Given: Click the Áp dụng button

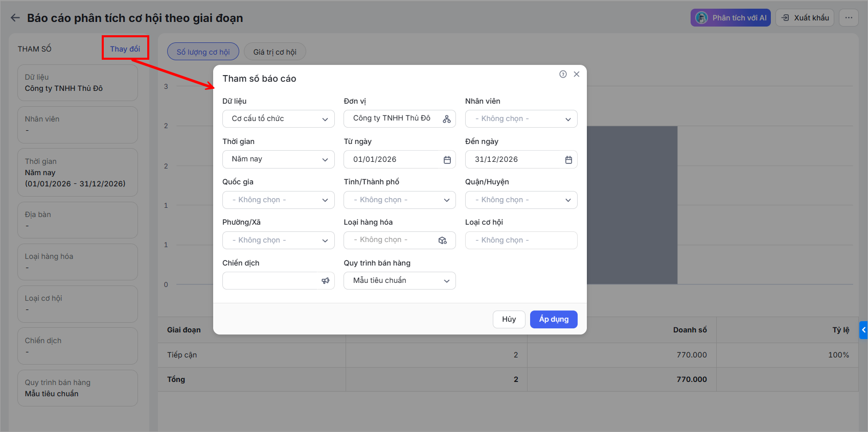Looking at the screenshot, I should click(x=554, y=319).
